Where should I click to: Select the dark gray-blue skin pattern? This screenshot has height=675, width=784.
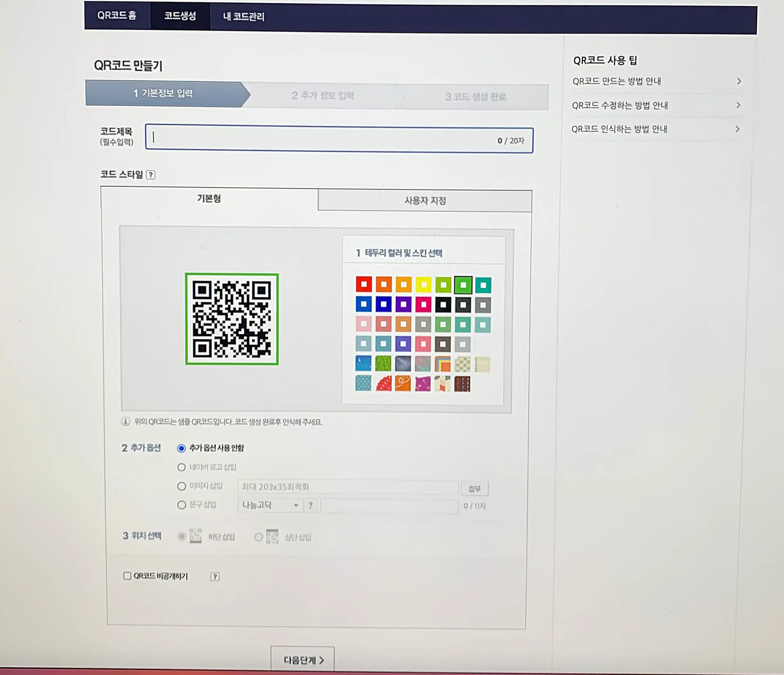[403, 364]
